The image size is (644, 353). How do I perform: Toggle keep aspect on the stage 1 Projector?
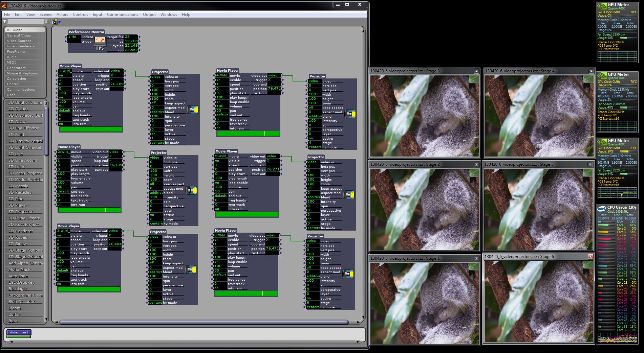coord(156,103)
